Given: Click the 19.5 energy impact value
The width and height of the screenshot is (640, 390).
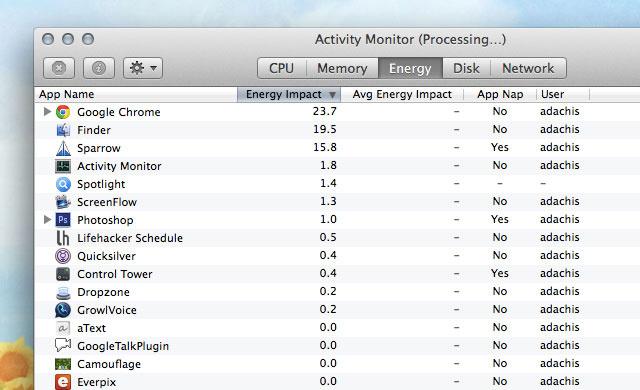Looking at the screenshot, I should [x=324, y=129].
